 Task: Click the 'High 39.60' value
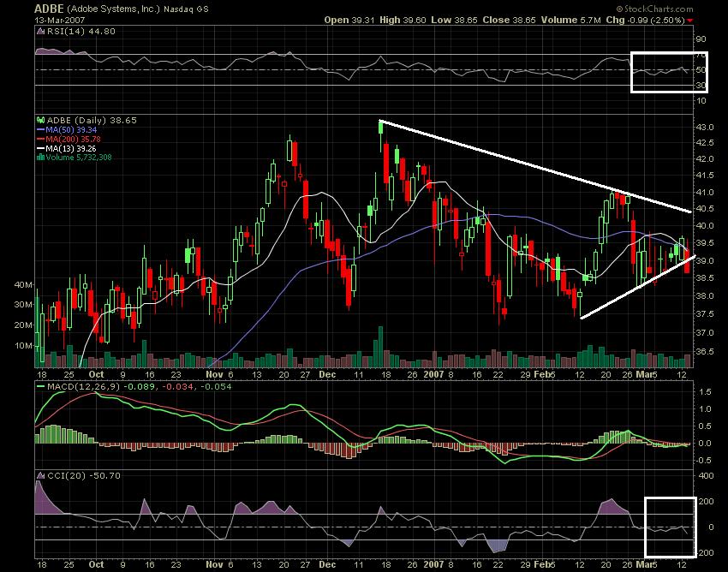(x=403, y=20)
